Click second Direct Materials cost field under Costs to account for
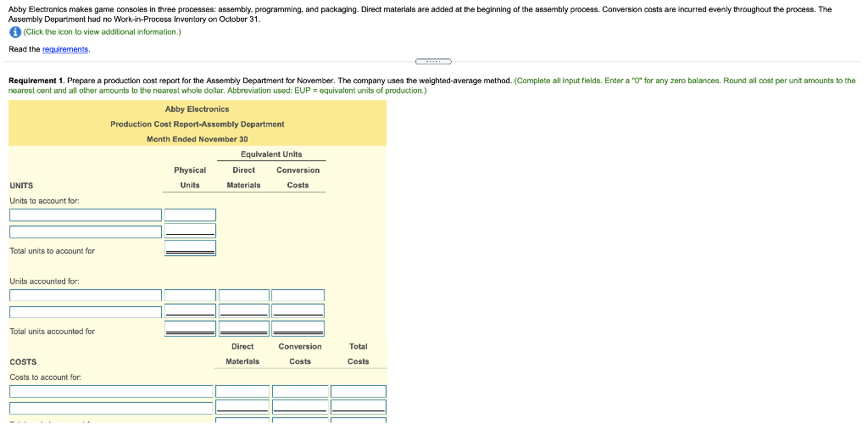 (x=242, y=407)
